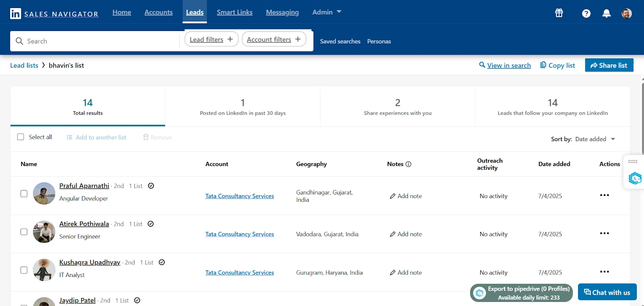Screen dimensions: 644x306
Task: Open the Leads tab
Action: pos(195,12)
